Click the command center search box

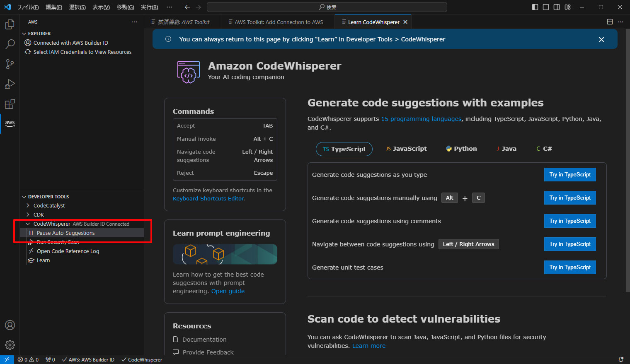pyautogui.click(x=327, y=7)
